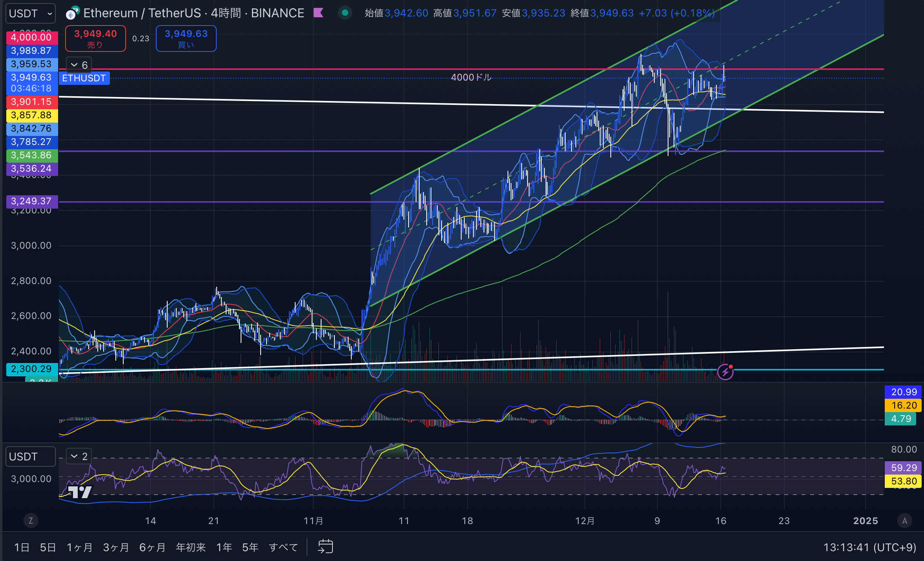This screenshot has width=924, height=561.
Task: Click the 3,842.76 price label
Action: (32, 129)
